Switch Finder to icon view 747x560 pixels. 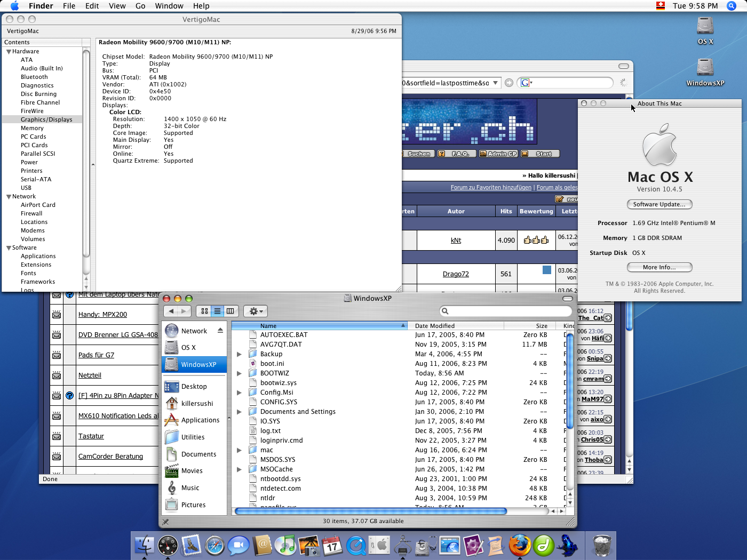tap(204, 311)
